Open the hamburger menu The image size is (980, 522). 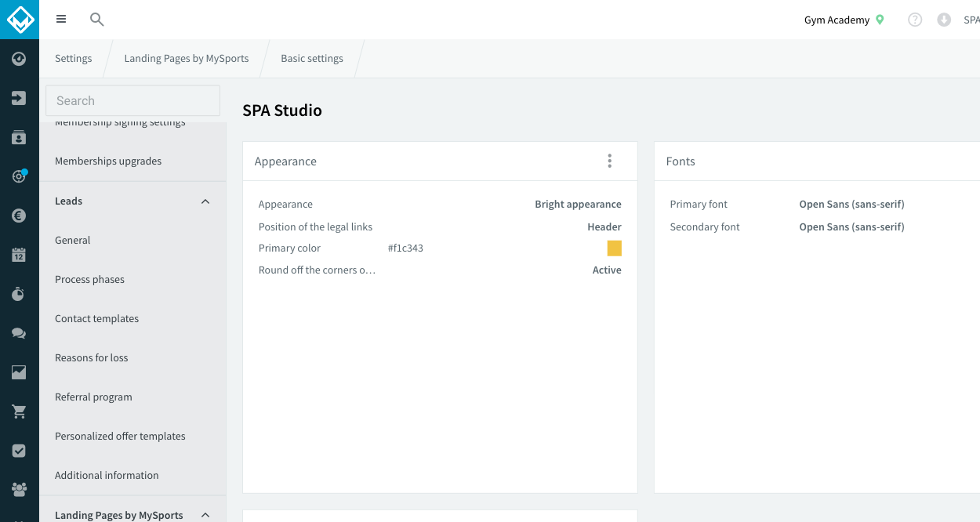click(x=61, y=20)
